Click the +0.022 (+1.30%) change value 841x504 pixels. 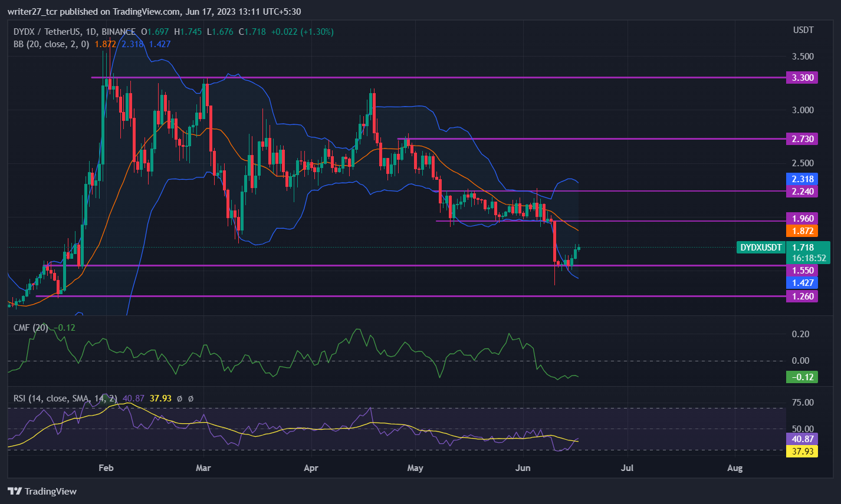pos(303,32)
